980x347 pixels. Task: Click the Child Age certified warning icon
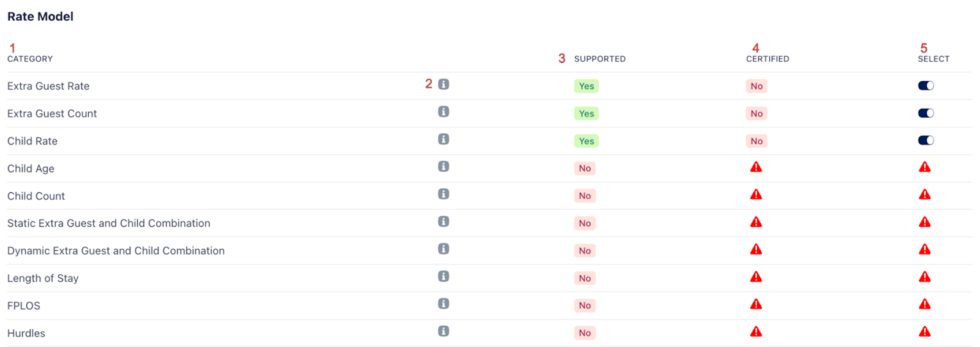pyautogui.click(x=756, y=167)
